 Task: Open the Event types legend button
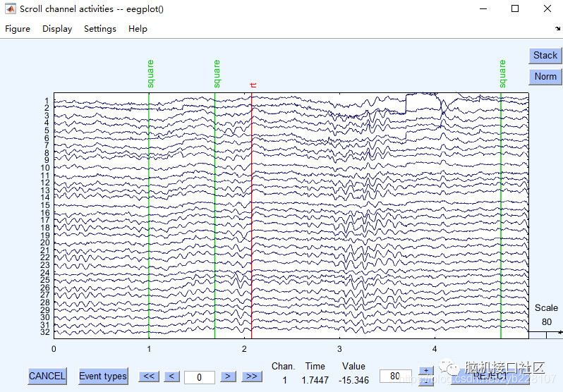click(103, 376)
